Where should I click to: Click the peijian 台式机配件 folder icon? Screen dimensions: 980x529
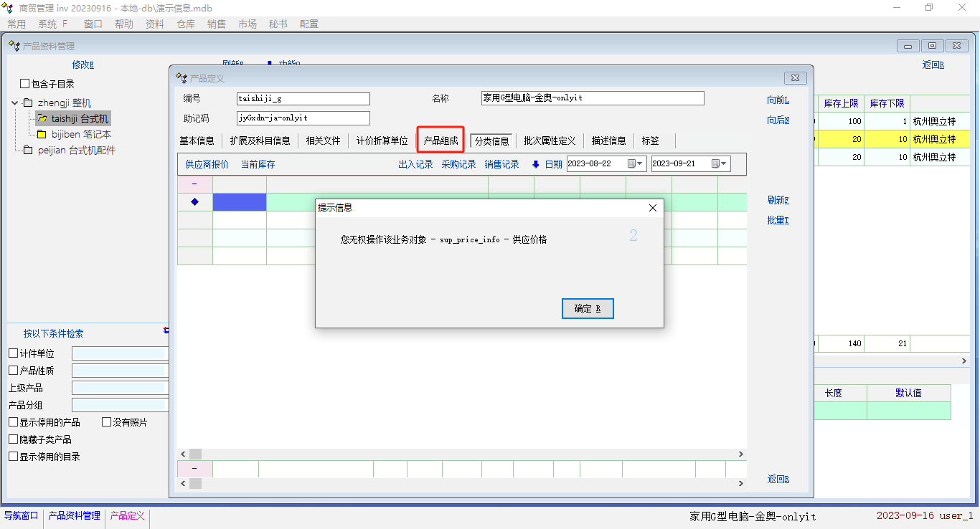(x=28, y=151)
